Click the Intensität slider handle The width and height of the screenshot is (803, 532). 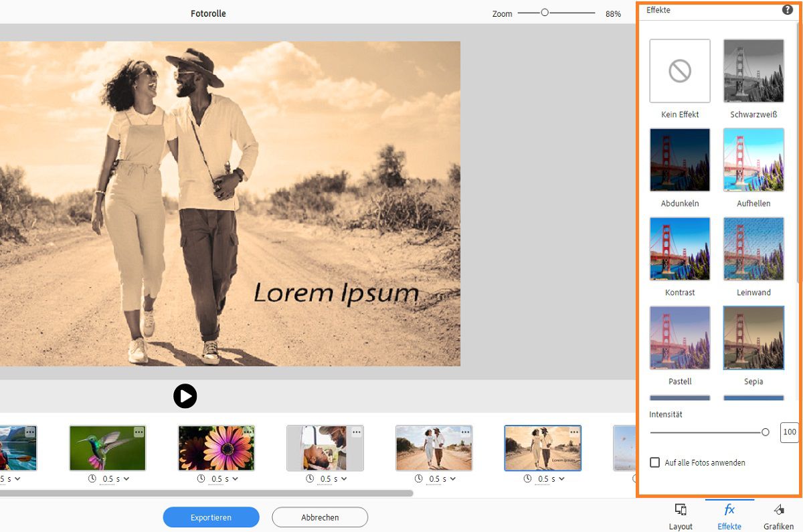tap(766, 432)
